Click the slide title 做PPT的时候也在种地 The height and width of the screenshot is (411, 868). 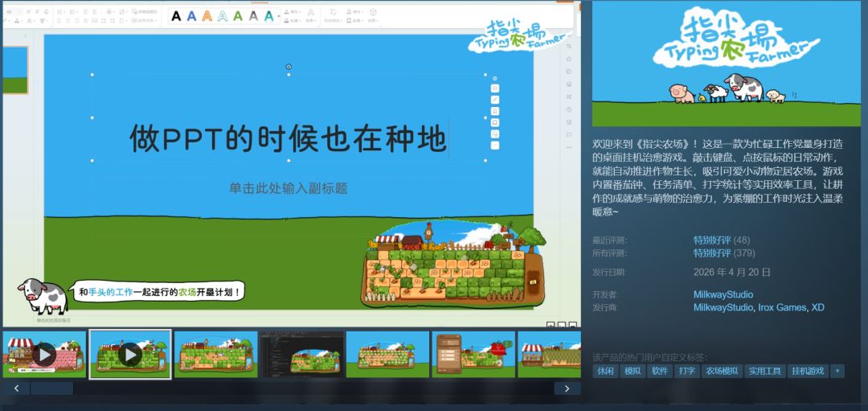(288, 138)
